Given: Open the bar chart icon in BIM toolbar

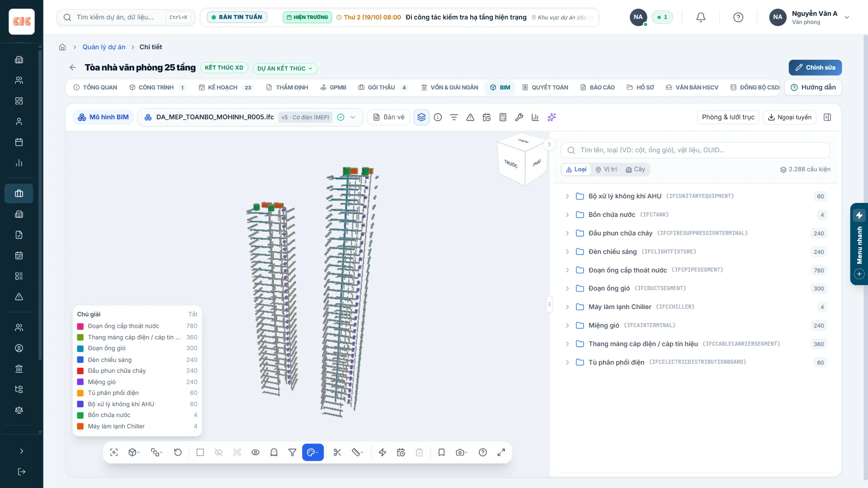Looking at the screenshot, I should pyautogui.click(x=535, y=117).
